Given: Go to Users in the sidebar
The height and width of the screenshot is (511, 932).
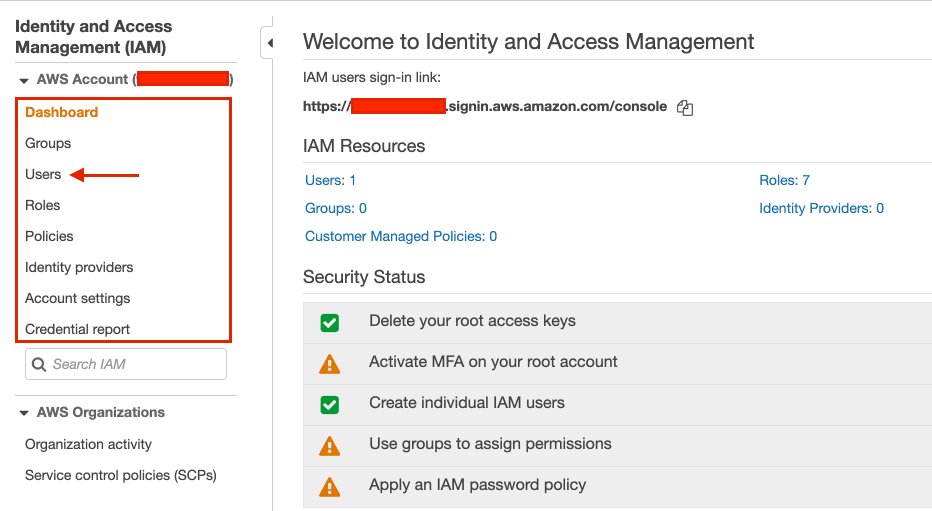Looking at the screenshot, I should 43,174.
